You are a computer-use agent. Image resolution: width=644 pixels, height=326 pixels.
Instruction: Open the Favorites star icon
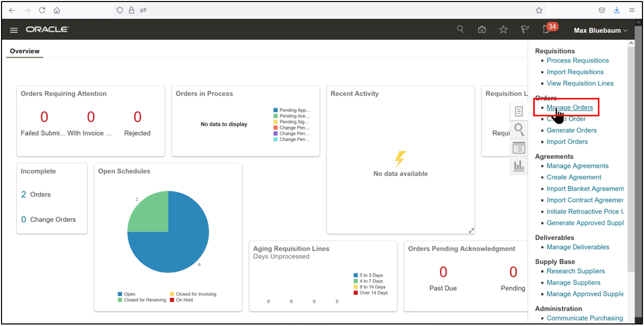(503, 29)
